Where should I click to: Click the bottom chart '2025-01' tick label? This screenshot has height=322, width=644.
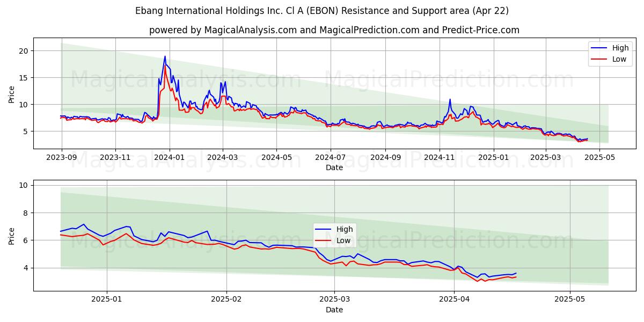[x=107, y=299]
